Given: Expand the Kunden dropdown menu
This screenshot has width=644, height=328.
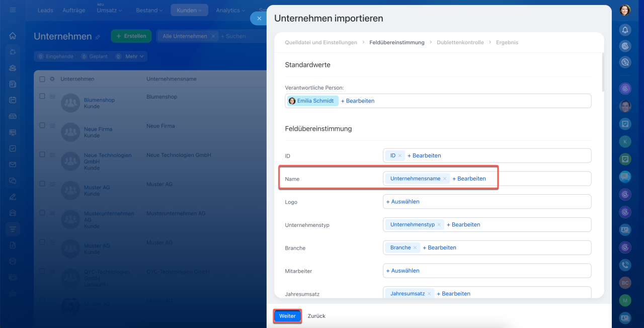Looking at the screenshot, I should 189,10.
